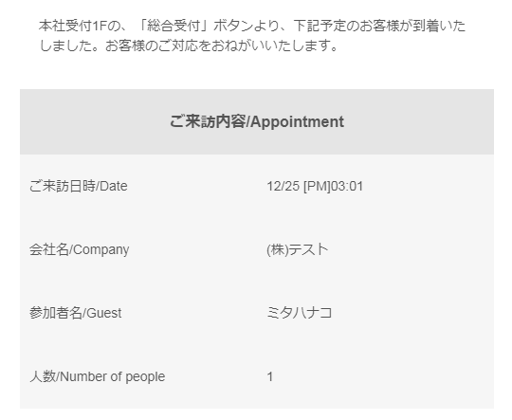512x420 pixels.
Task: Select the 参加者名/Guest label
Action: click(x=76, y=313)
